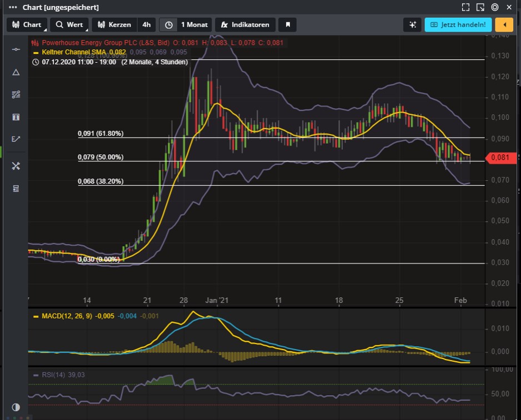Viewport: 521px width, 420px height.
Task: Open the Wert search menu
Action: click(x=69, y=25)
